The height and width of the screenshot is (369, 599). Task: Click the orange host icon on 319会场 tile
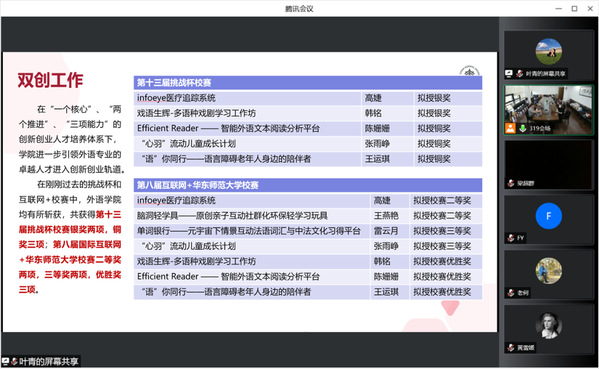tap(510, 128)
